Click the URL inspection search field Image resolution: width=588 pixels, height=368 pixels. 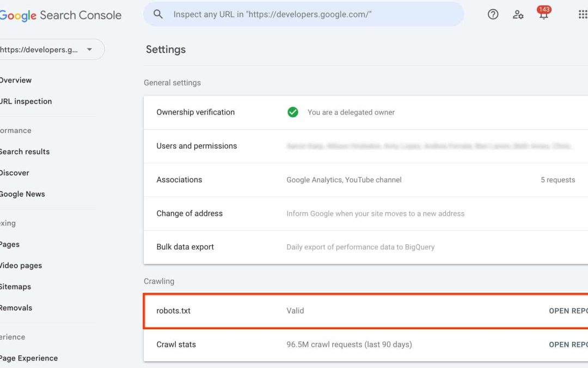[x=304, y=14]
